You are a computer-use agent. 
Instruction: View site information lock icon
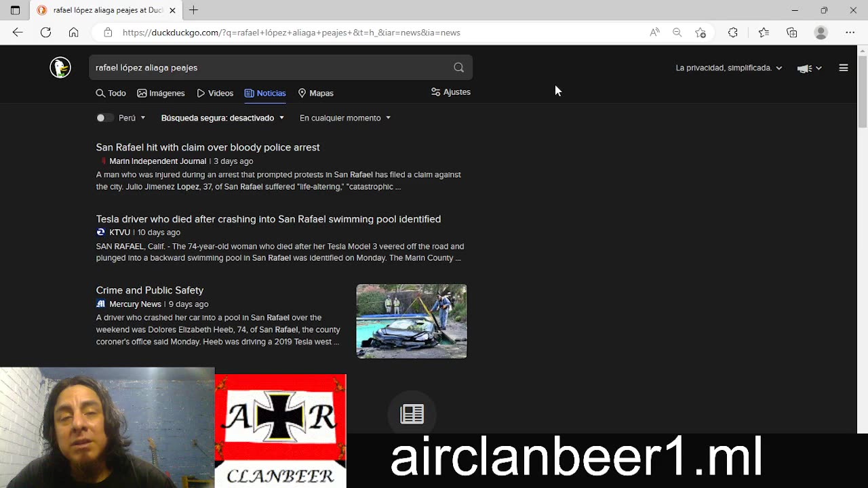point(108,33)
